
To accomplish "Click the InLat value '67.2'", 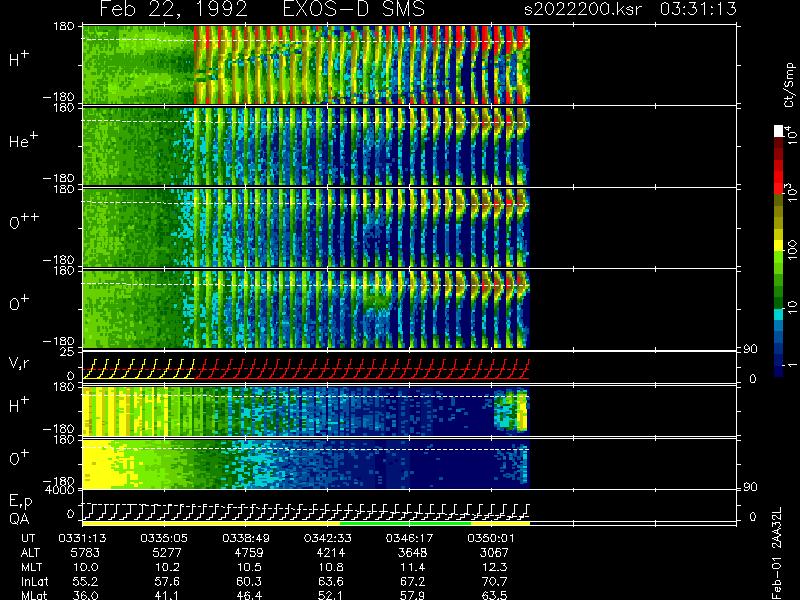I will [412, 581].
